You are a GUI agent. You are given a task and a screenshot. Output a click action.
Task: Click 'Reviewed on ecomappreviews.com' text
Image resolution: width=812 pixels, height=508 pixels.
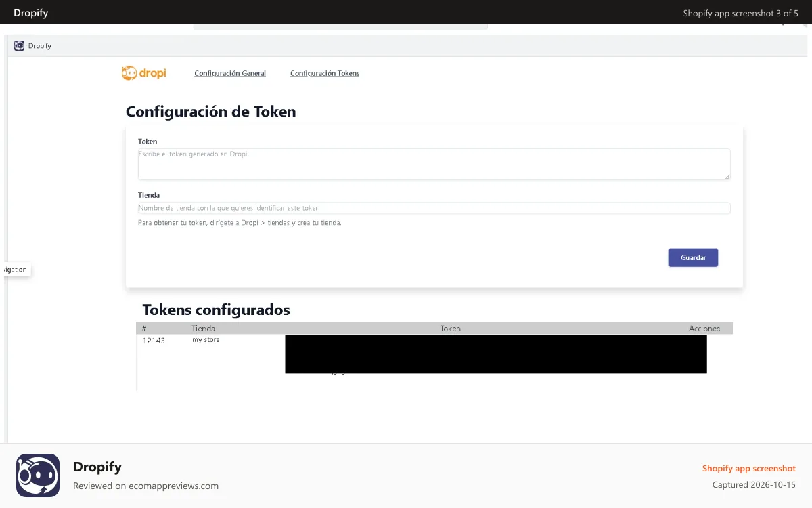click(145, 486)
